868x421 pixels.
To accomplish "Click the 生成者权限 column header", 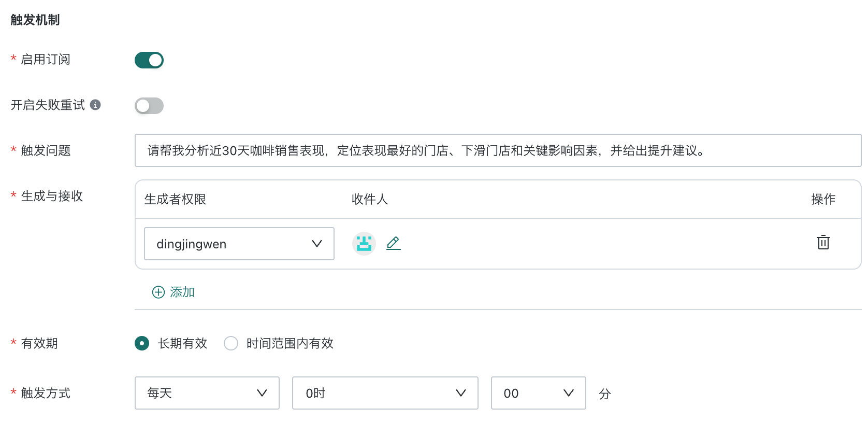I will click(175, 199).
